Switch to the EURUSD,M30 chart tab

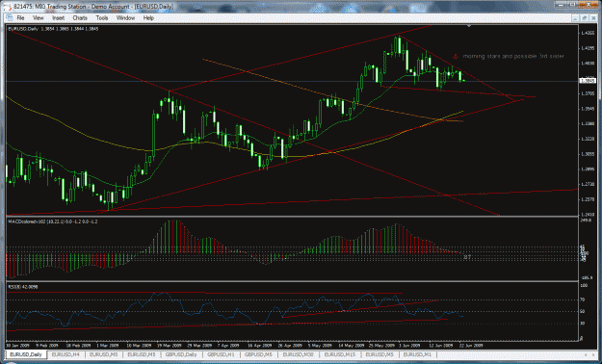click(x=299, y=354)
